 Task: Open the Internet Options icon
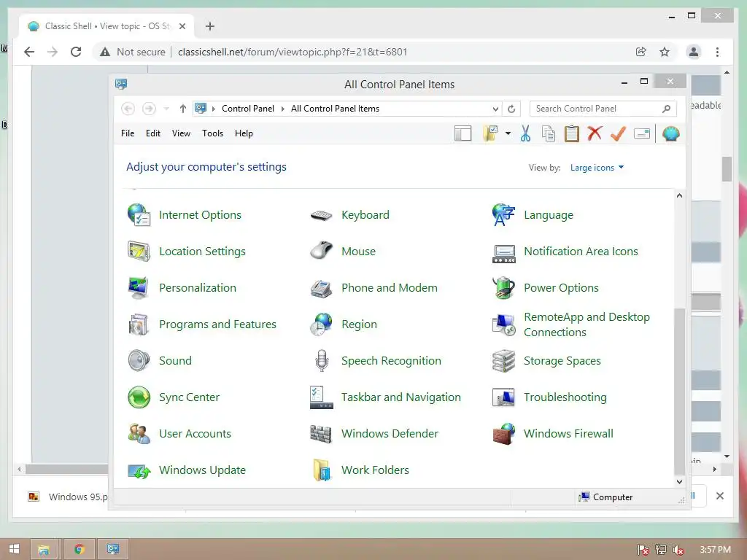(139, 215)
